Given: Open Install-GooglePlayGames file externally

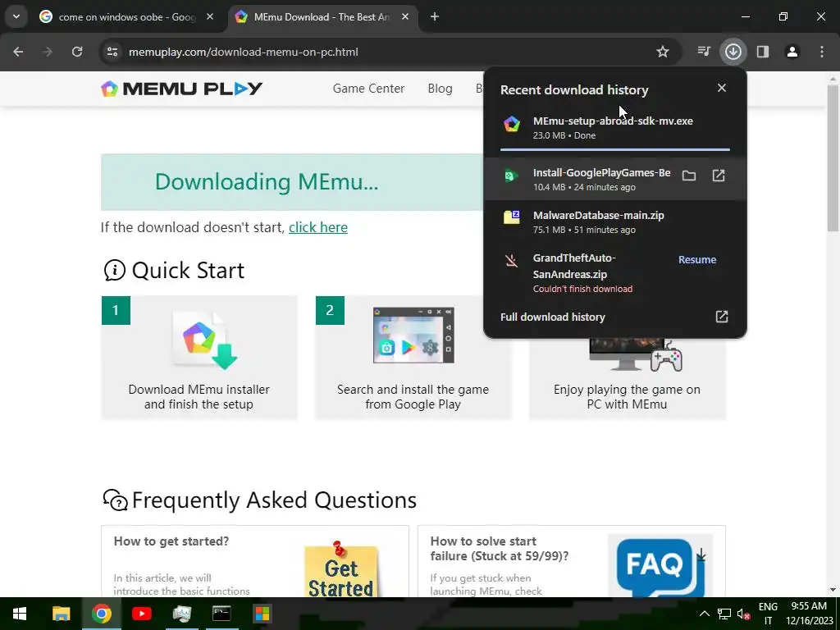Looking at the screenshot, I should click(x=719, y=176).
